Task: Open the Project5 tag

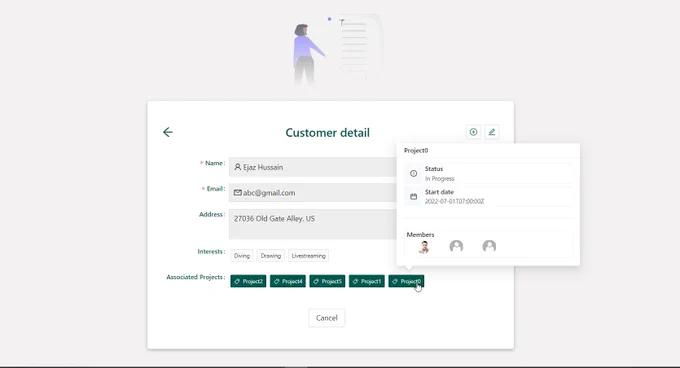Action: (327, 281)
